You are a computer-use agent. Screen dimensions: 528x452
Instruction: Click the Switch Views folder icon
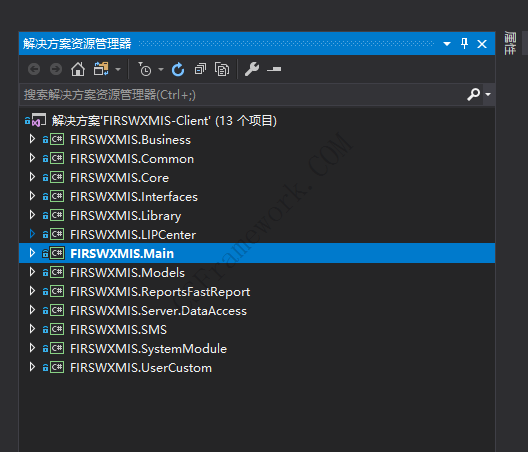point(101,69)
